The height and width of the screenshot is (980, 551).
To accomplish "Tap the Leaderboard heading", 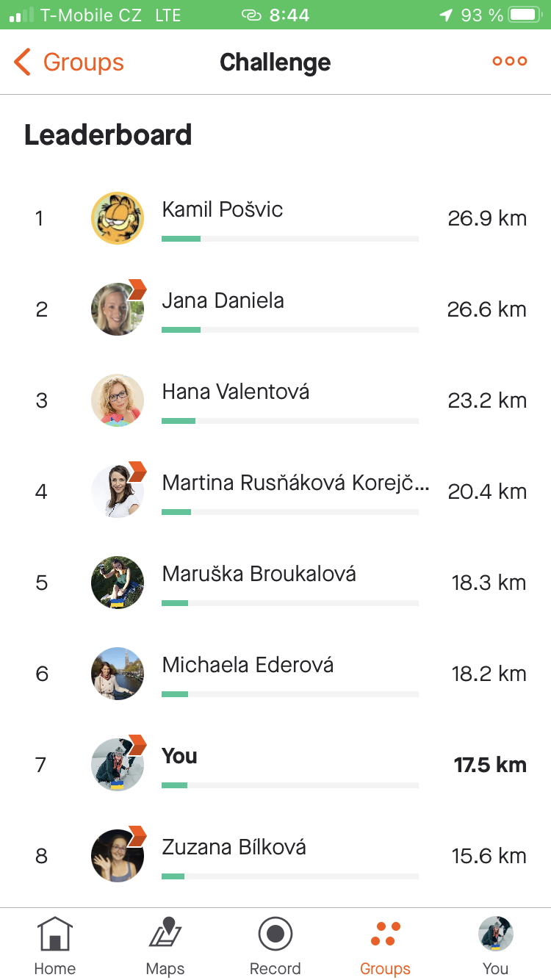I will [x=108, y=135].
